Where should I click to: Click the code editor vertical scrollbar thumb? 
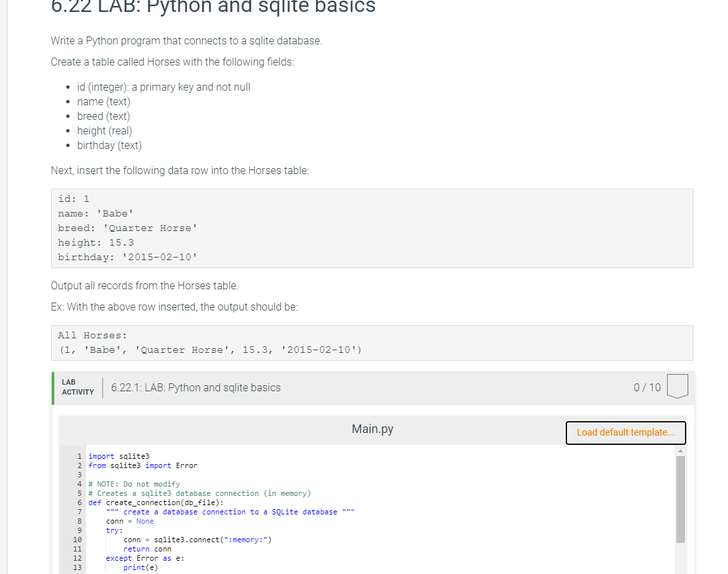click(681, 499)
